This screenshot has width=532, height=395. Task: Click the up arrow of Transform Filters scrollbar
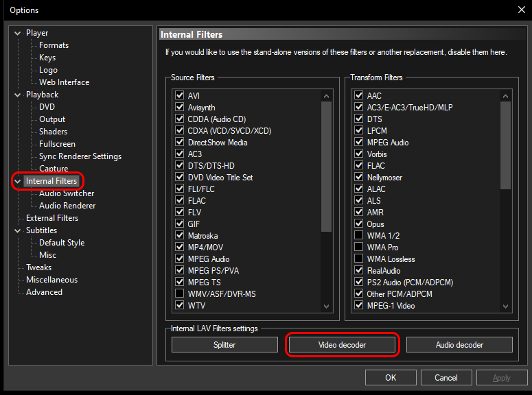coord(505,96)
